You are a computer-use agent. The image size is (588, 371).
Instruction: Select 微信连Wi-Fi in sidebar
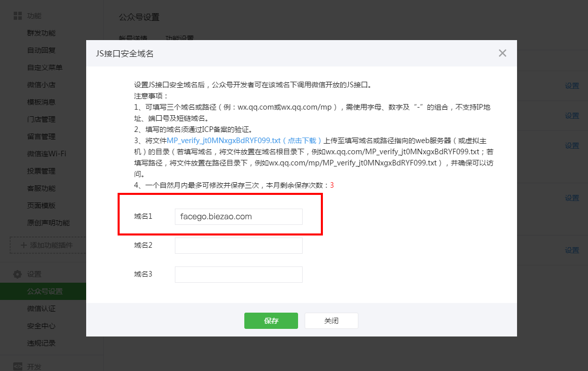(46, 154)
